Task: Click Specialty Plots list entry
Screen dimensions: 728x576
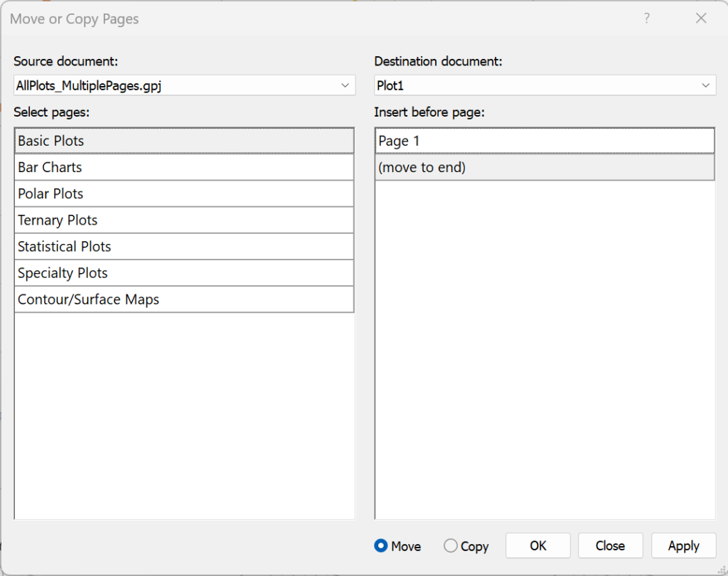Action: (x=183, y=273)
